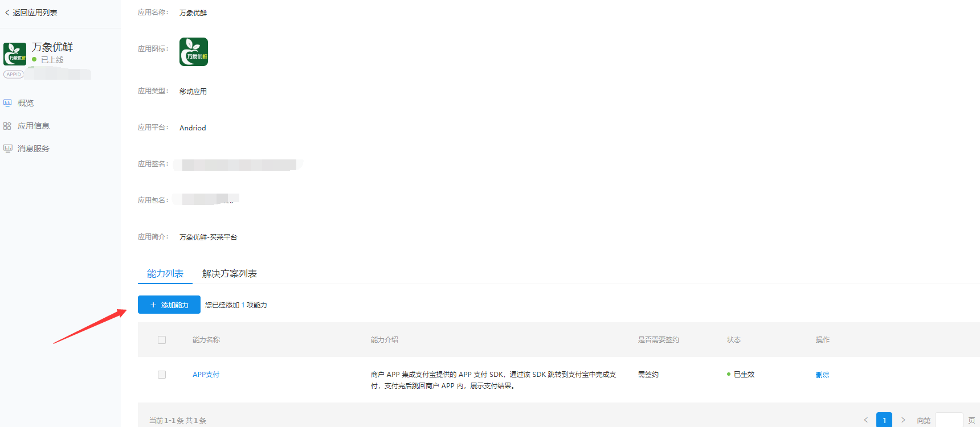Select page number 1 in pagination
Image resolution: width=980 pixels, height=427 pixels.
[x=884, y=420]
